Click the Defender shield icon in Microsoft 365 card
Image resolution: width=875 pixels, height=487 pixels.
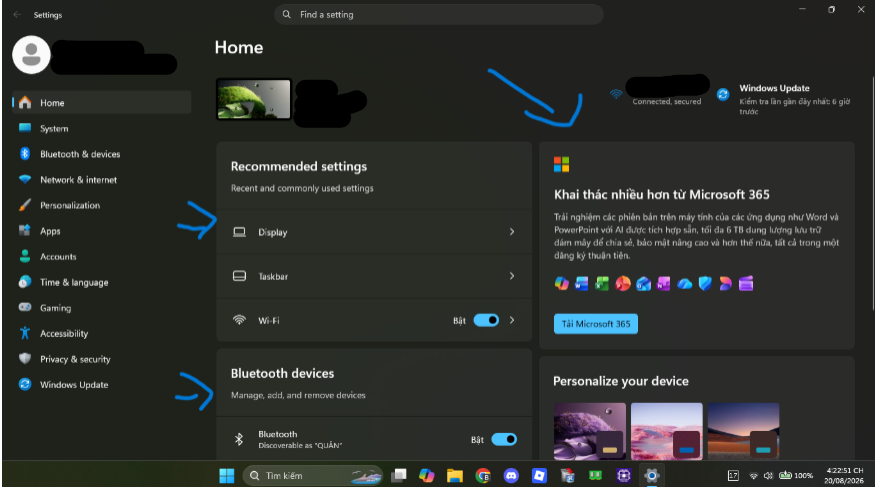pos(705,283)
